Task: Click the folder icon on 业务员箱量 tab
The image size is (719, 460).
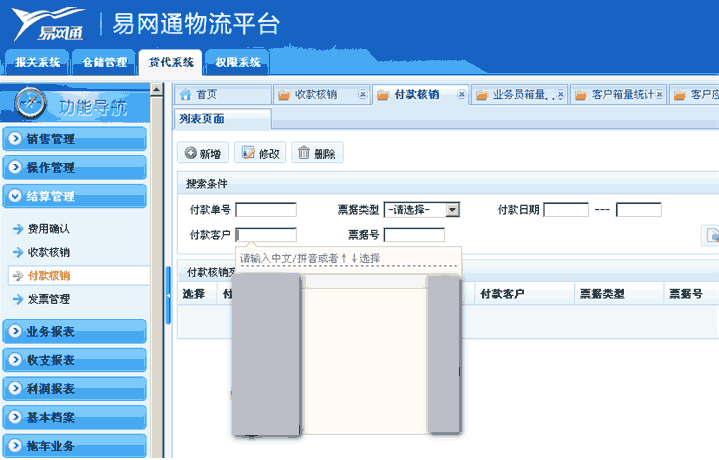Action: coord(482,95)
